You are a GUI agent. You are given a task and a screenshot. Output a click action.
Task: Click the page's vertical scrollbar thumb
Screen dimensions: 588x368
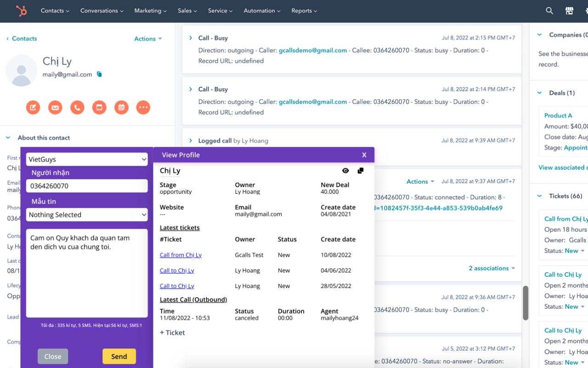point(526,303)
